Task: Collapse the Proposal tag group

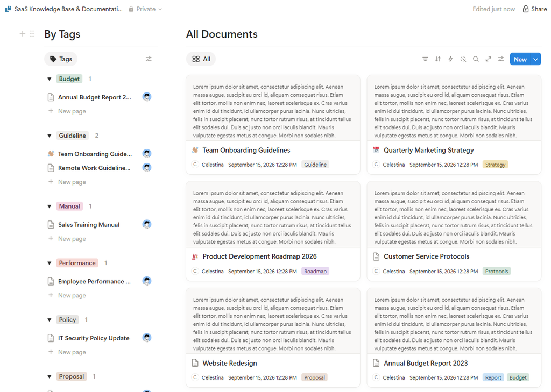Action: coord(50,376)
